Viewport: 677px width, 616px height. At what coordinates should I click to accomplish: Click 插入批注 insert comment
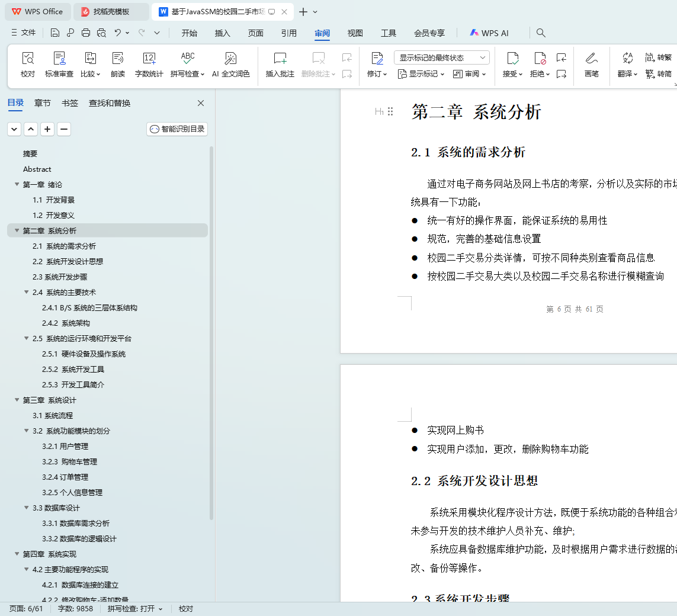click(x=280, y=65)
